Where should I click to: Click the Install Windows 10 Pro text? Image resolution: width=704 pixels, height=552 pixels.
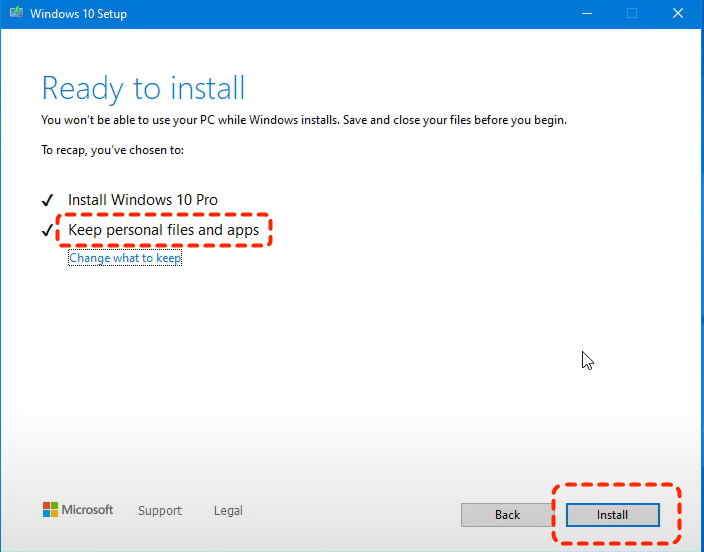[x=143, y=200]
